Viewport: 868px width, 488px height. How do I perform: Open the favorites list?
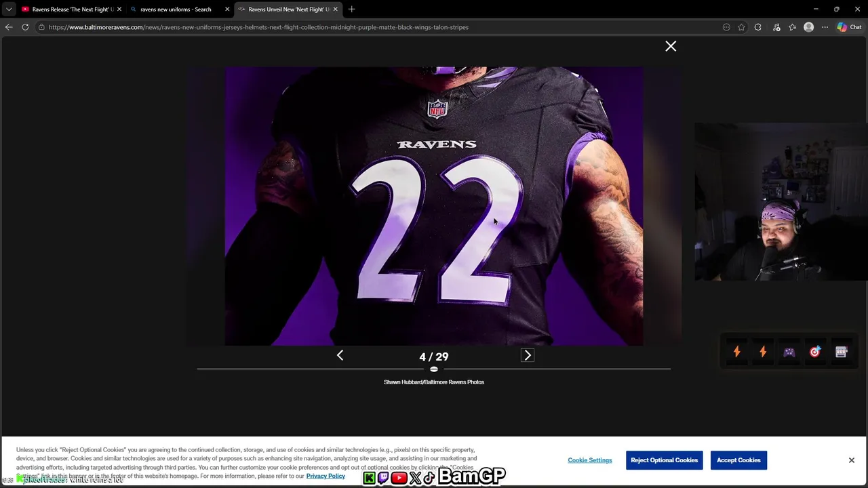792,27
